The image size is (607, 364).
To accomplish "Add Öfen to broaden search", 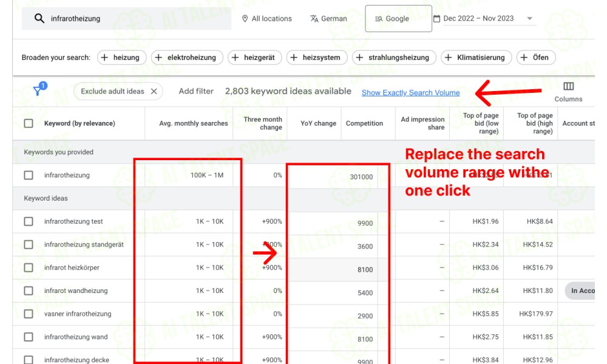I will point(536,58).
